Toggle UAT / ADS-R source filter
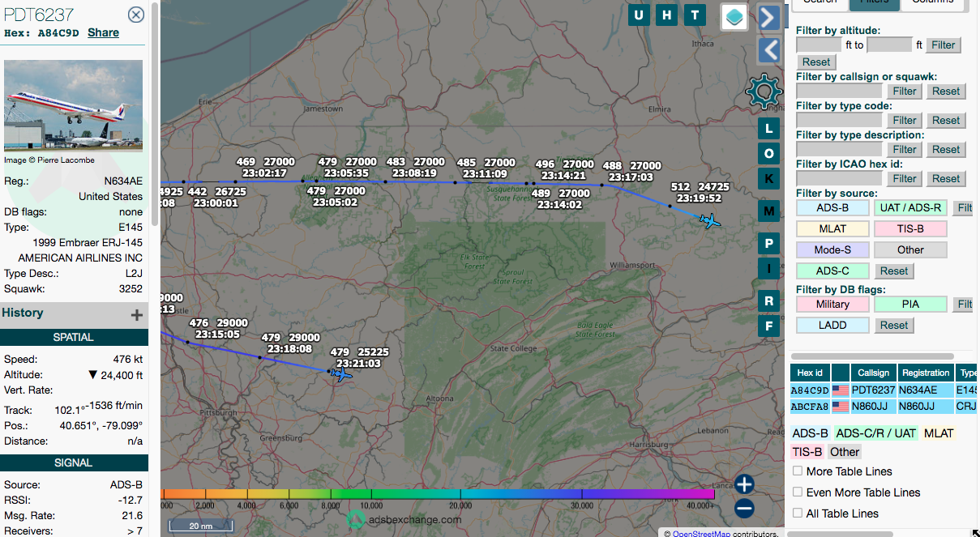This screenshot has width=980, height=537. coord(910,207)
